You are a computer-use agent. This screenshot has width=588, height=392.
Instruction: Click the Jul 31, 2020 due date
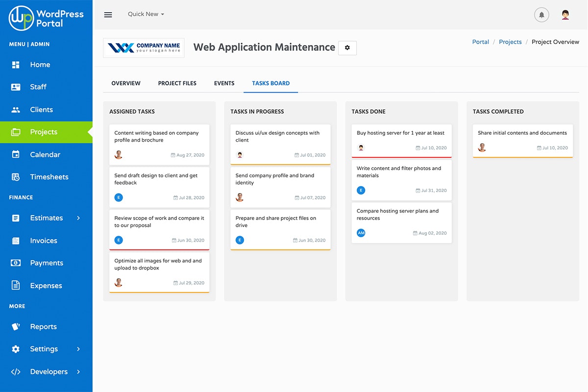click(x=431, y=191)
